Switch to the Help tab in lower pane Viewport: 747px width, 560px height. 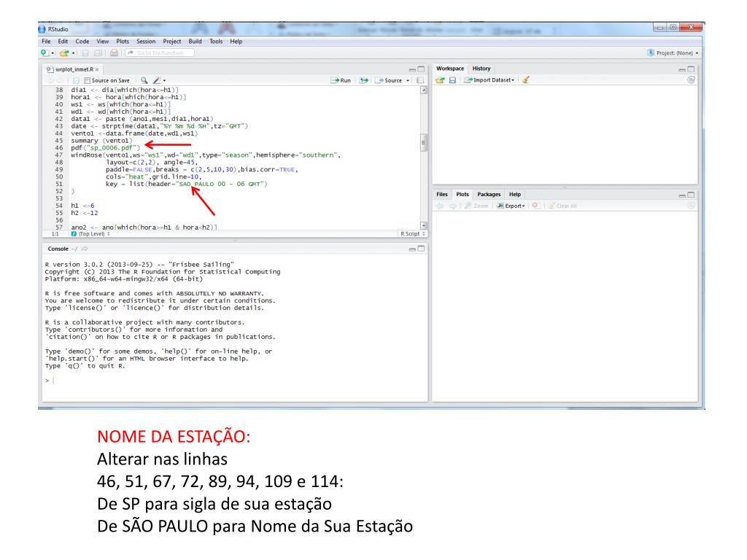pyautogui.click(x=515, y=194)
